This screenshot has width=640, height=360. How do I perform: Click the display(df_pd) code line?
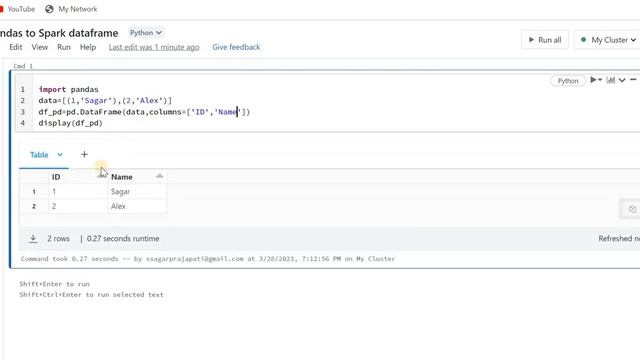coord(71,123)
